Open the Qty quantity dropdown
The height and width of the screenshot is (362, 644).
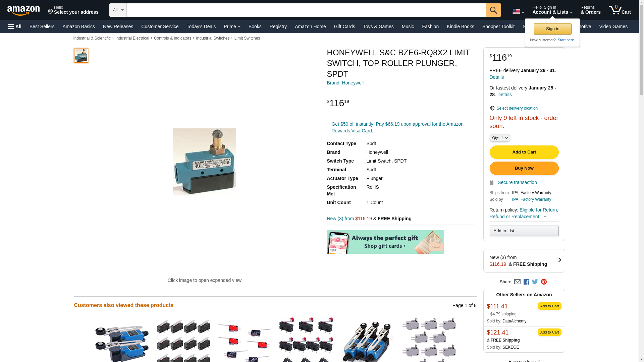click(500, 138)
